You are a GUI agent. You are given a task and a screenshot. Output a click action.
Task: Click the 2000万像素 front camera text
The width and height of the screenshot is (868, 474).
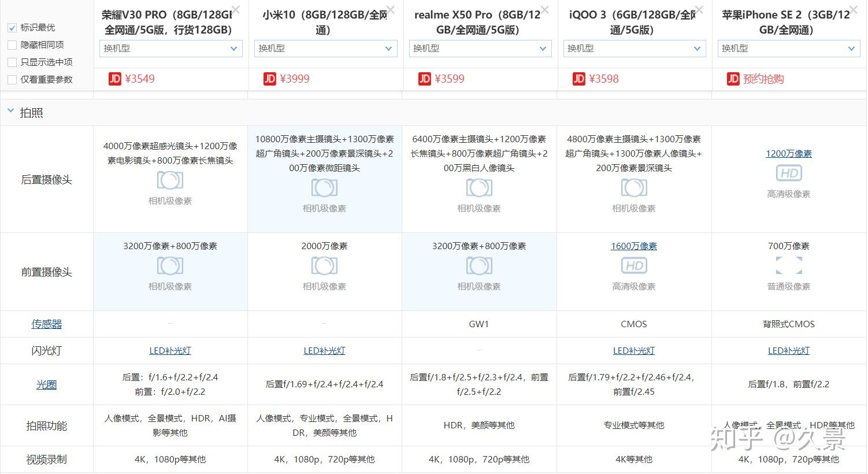pos(324,246)
